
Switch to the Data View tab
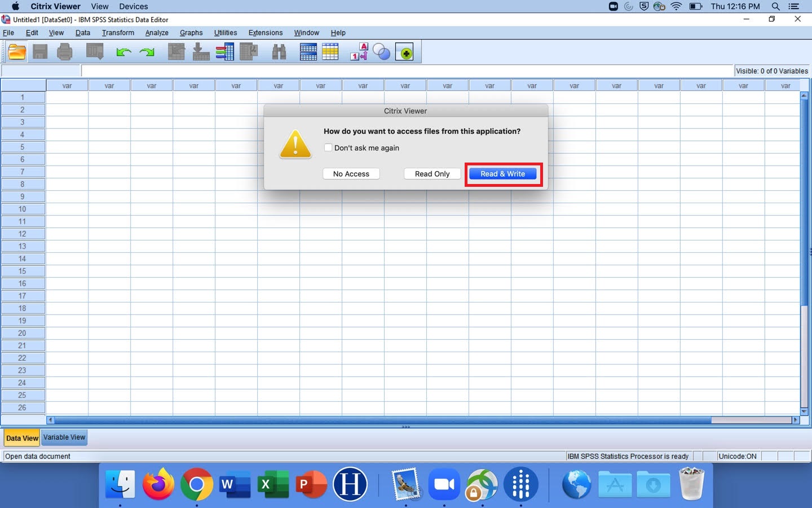22,438
